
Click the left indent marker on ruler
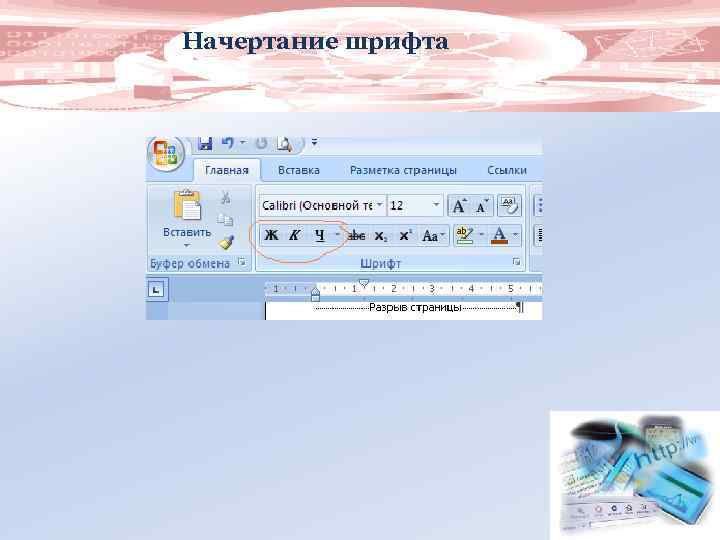click(x=315, y=298)
